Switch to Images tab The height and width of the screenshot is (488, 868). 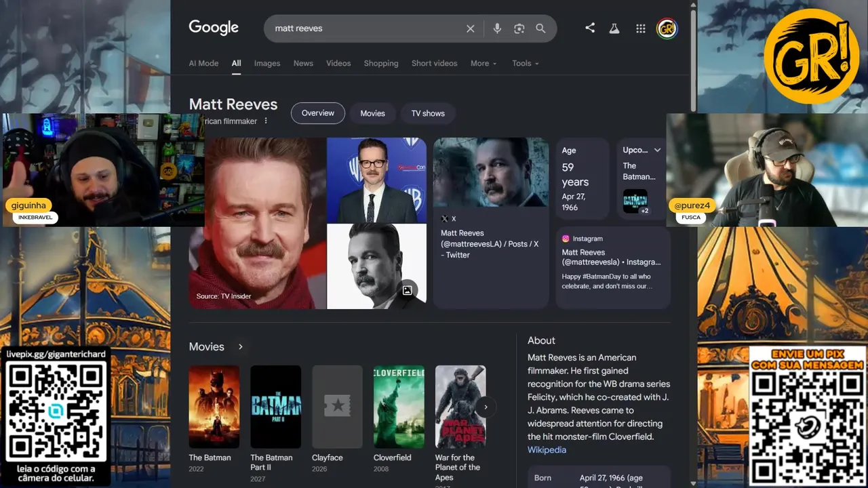(267, 63)
